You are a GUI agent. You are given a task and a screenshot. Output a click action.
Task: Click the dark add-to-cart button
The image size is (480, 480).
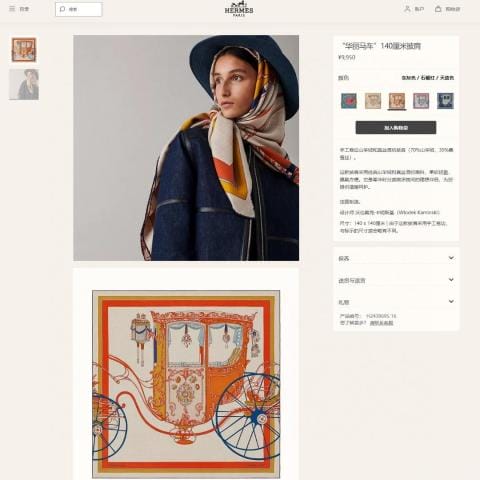click(396, 128)
